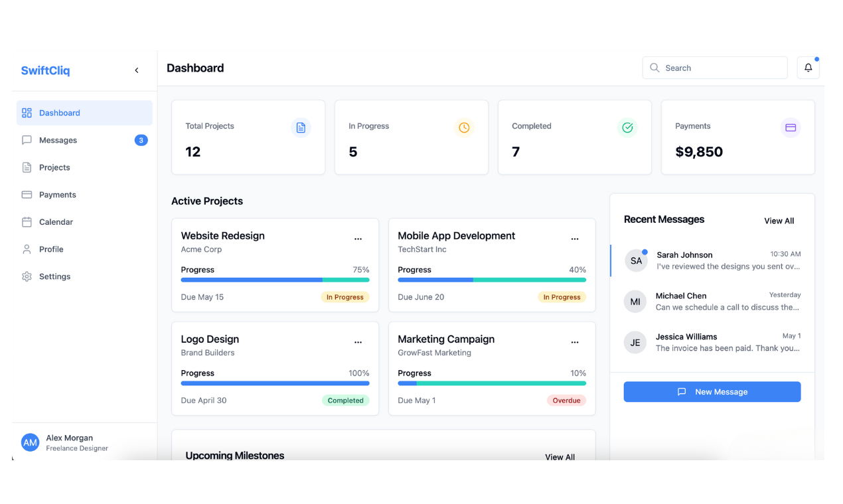
Task: Open Michael Chen's message
Action: tap(712, 301)
